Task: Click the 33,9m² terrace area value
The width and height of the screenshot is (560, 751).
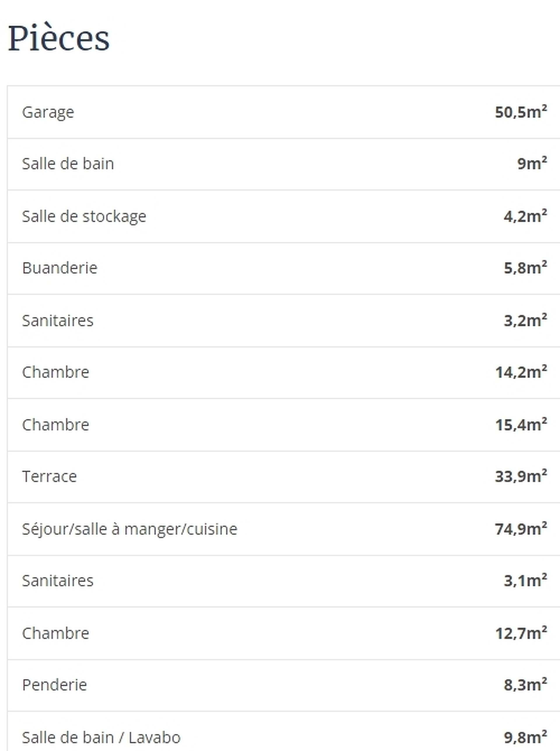Action: coord(521,477)
